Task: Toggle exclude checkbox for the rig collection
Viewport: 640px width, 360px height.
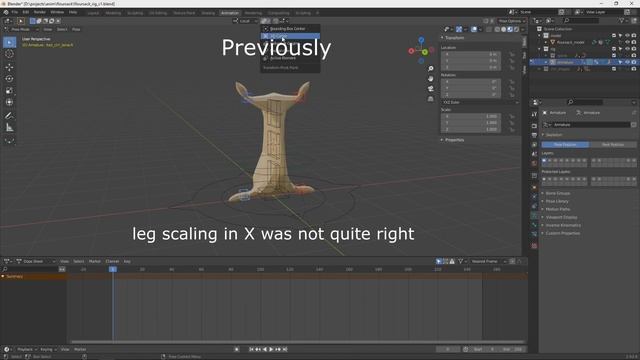Action: (x=613, y=49)
